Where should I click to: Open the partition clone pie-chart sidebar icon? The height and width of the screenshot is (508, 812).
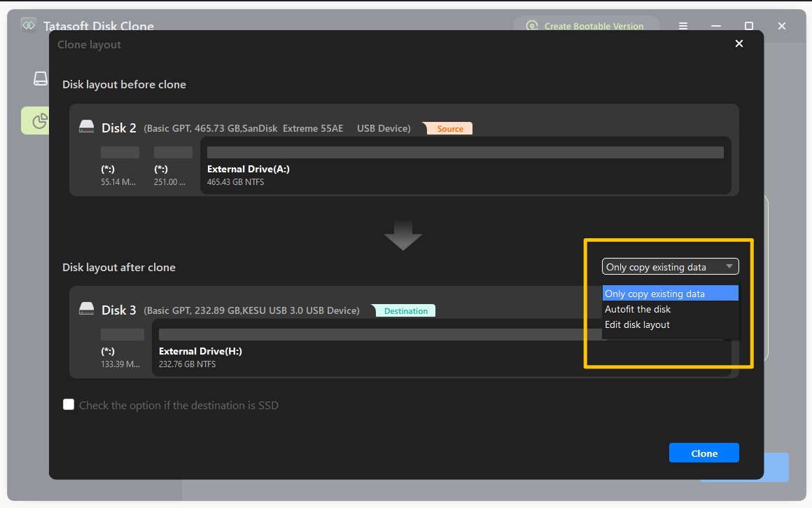pos(38,121)
